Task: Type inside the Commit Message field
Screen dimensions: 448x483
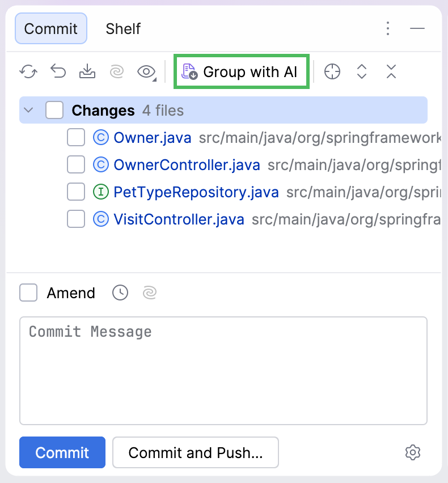Action: click(x=223, y=368)
